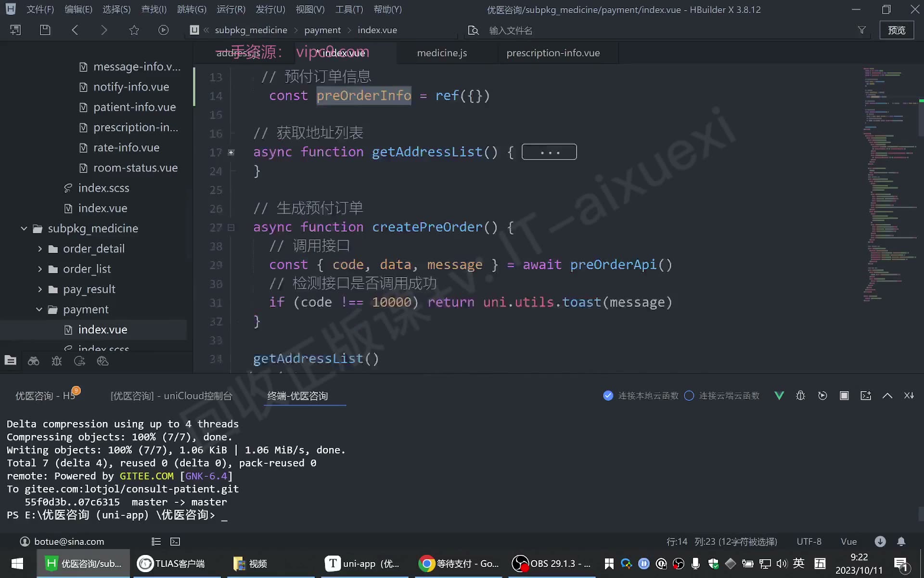Fold createPreOrder function at line 27

(x=231, y=227)
